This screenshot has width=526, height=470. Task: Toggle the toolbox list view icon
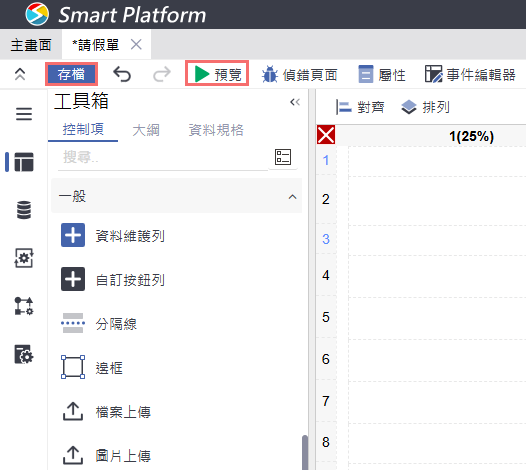coord(283,157)
